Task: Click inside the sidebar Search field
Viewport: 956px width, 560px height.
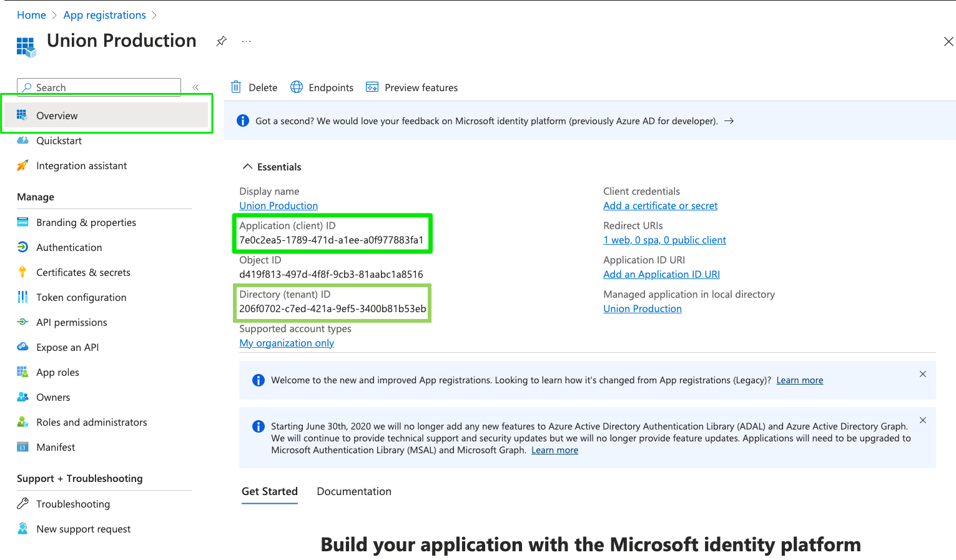Action: tap(98, 87)
